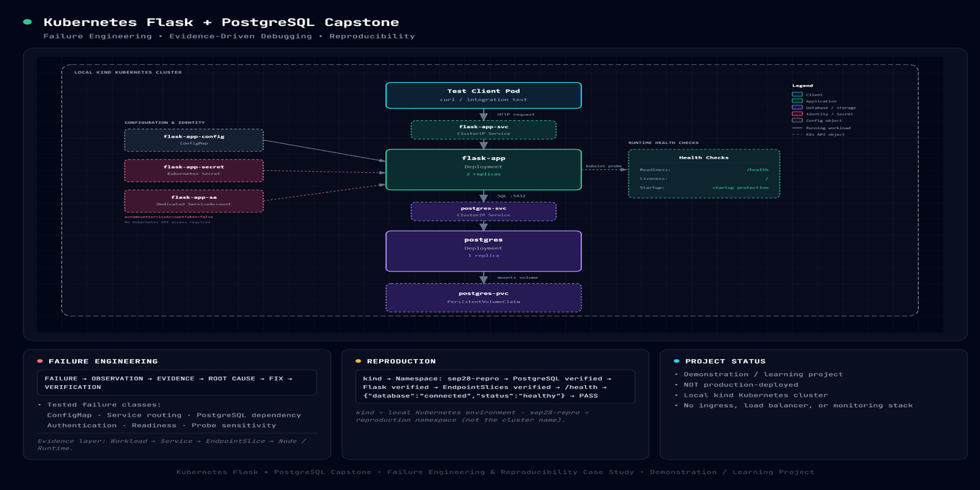Click the red dot next to Failure Engineering

[40, 361]
